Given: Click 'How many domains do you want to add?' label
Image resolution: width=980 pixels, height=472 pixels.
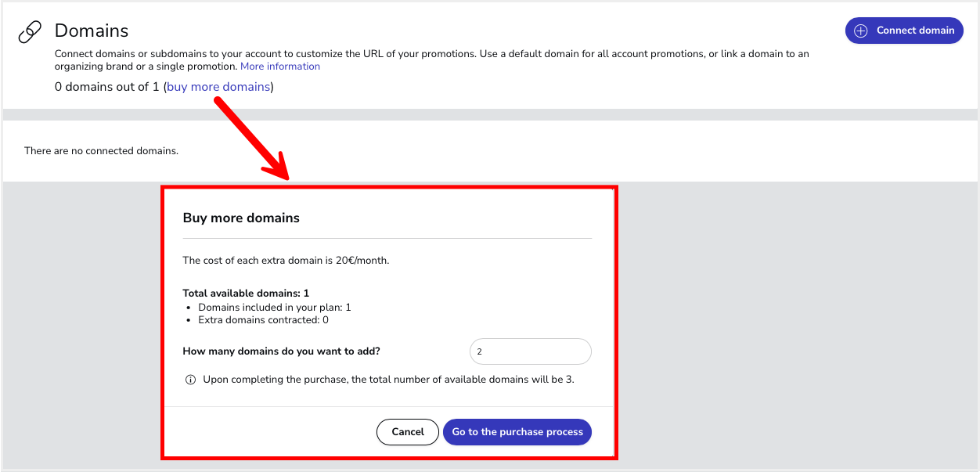Looking at the screenshot, I should [281, 351].
